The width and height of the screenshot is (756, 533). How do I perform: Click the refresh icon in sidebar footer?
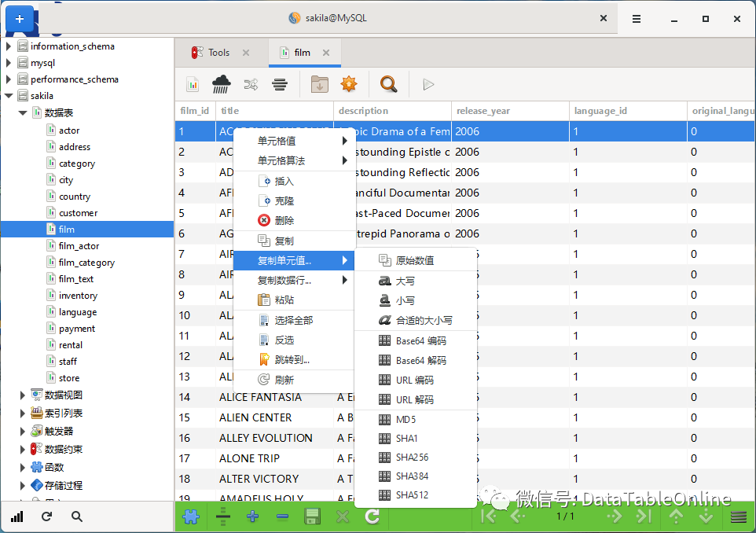tap(47, 516)
